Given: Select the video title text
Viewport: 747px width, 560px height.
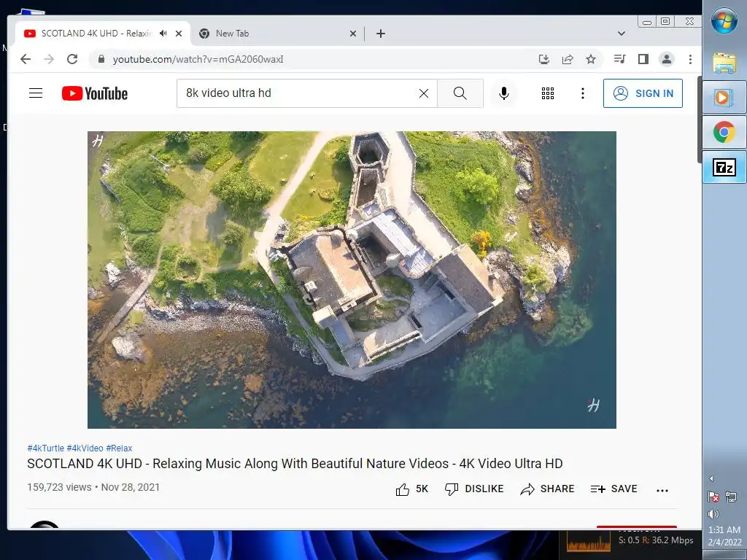Looking at the screenshot, I should tap(295, 463).
